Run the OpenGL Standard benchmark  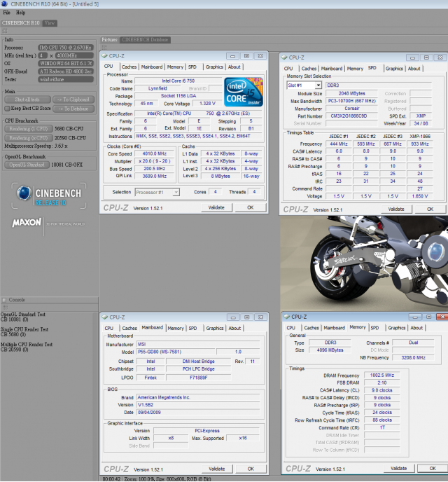click(x=27, y=165)
